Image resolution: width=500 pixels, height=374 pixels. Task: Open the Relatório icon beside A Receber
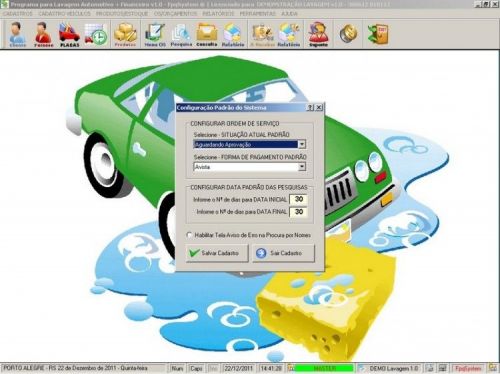[289, 34]
